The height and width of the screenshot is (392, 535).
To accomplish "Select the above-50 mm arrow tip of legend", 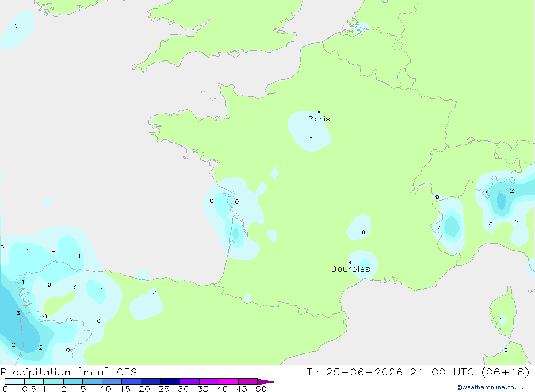I will click(x=267, y=381).
